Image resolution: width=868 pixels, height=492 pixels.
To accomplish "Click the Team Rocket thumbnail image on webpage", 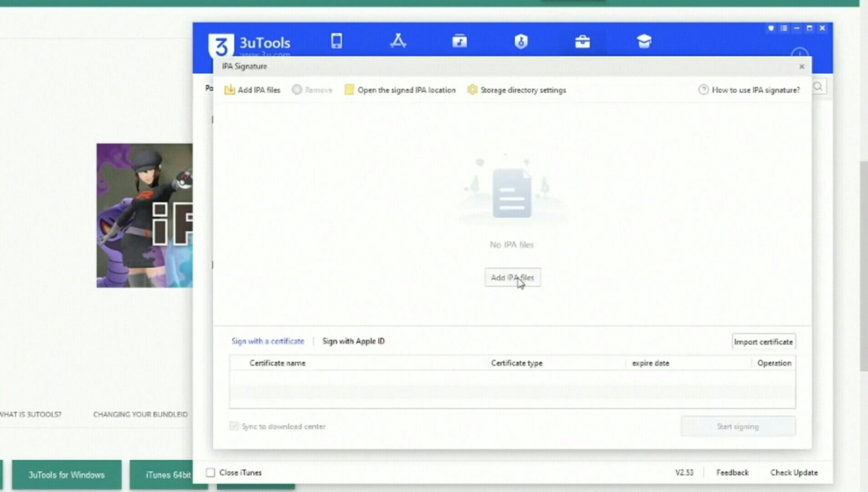I will tap(144, 215).
